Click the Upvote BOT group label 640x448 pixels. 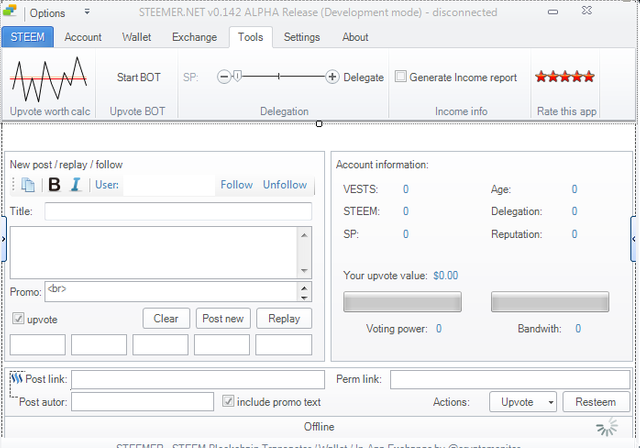tap(138, 111)
